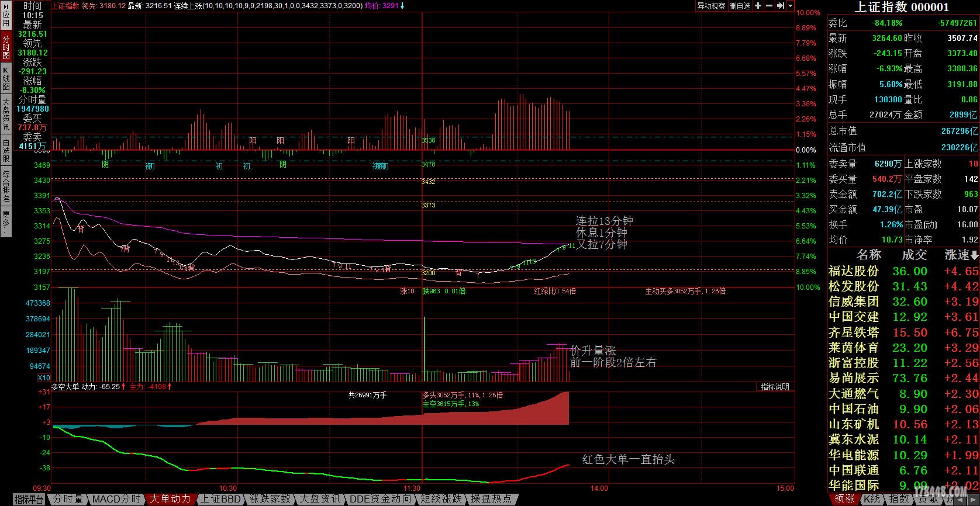
Task: Open the 短线涨跌 tab
Action: pyautogui.click(x=441, y=500)
